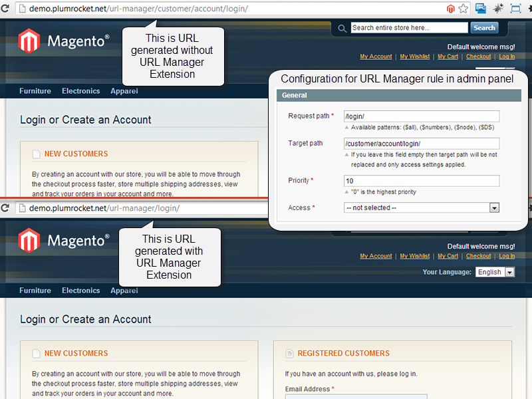The width and height of the screenshot is (532, 399).
Task: Click My Wishlist link above Your Language selector
Action: [414, 256]
